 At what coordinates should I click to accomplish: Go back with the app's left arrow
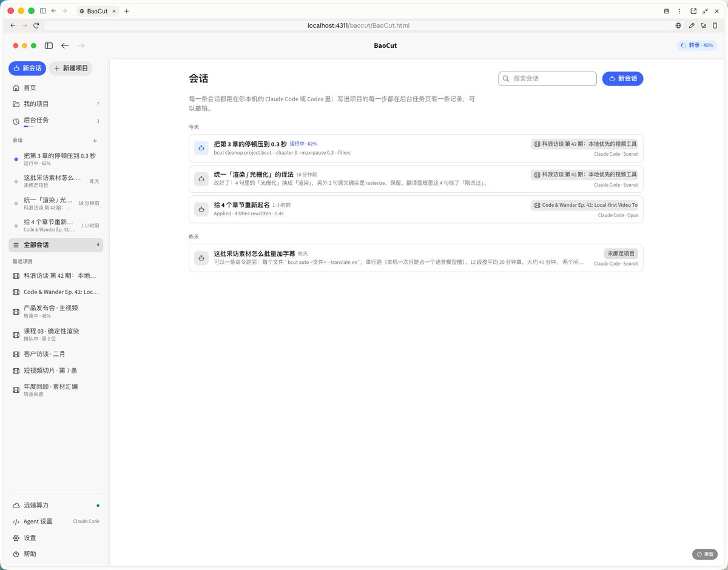(x=65, y=45)
